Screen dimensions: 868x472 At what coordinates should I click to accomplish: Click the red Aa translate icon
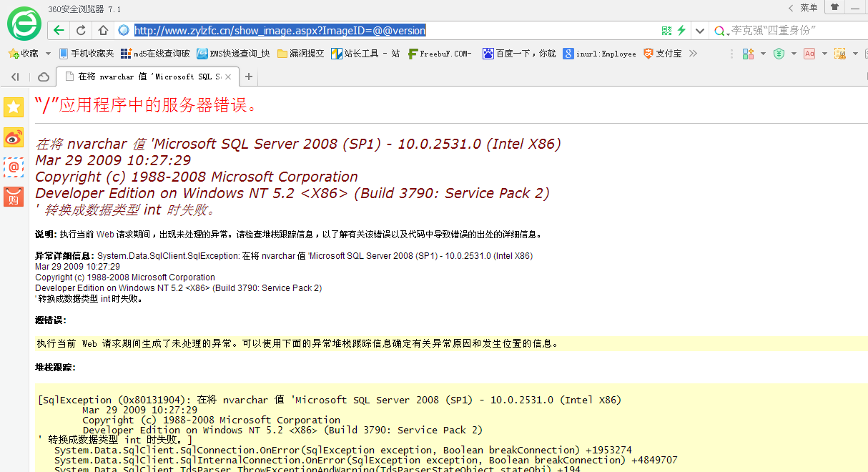point(809,54)
